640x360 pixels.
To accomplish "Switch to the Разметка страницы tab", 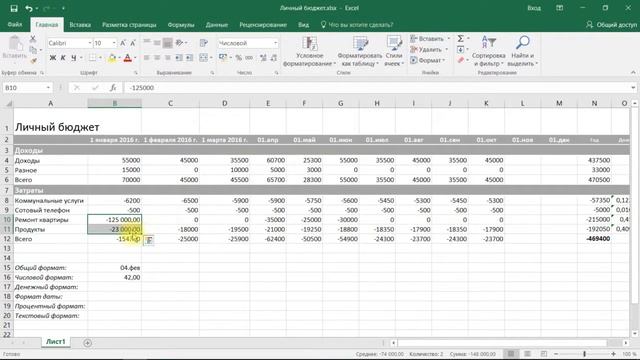I will 129,24.
